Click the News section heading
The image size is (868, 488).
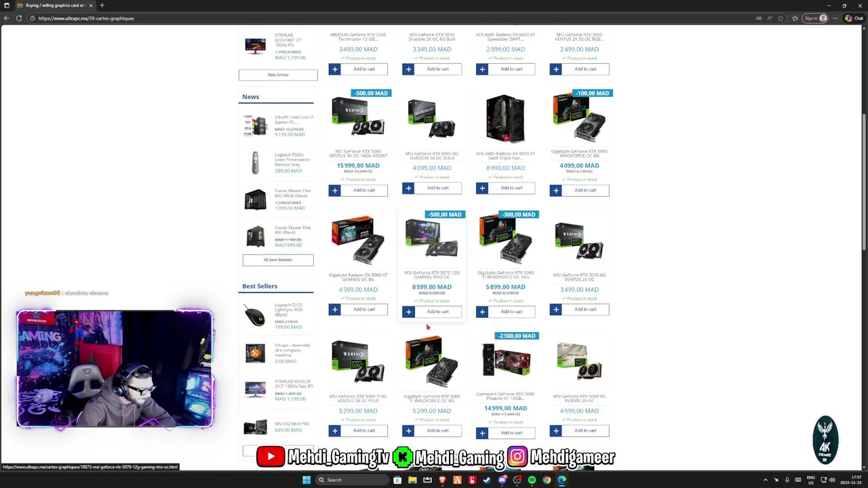tap(250, 97)
